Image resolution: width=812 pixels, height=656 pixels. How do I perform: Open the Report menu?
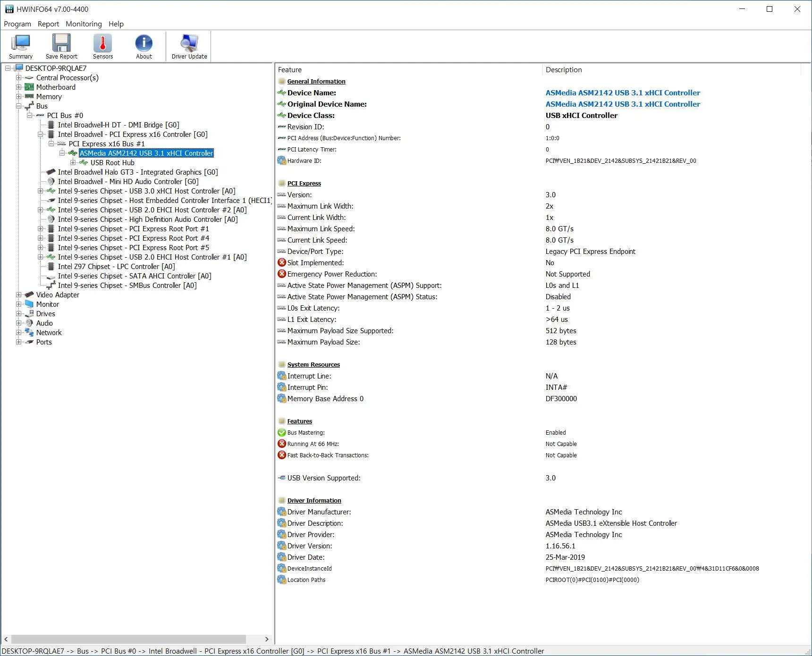click(48, 24)
